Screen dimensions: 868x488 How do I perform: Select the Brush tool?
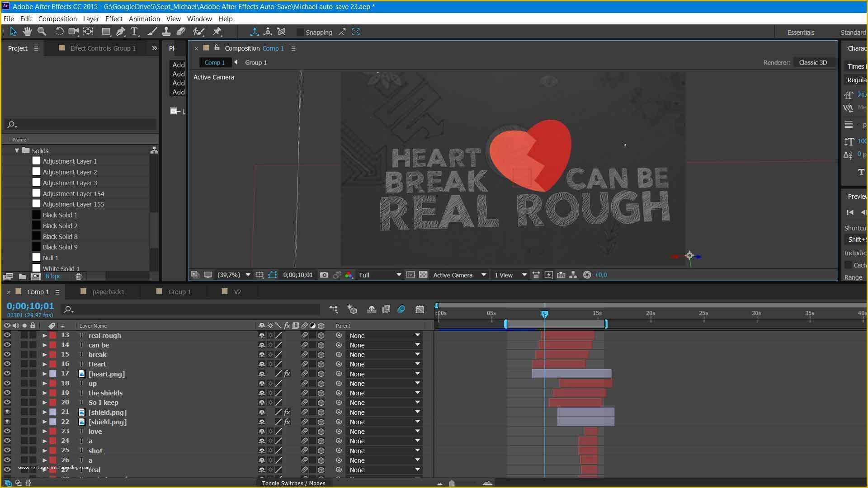click(152, 32)
